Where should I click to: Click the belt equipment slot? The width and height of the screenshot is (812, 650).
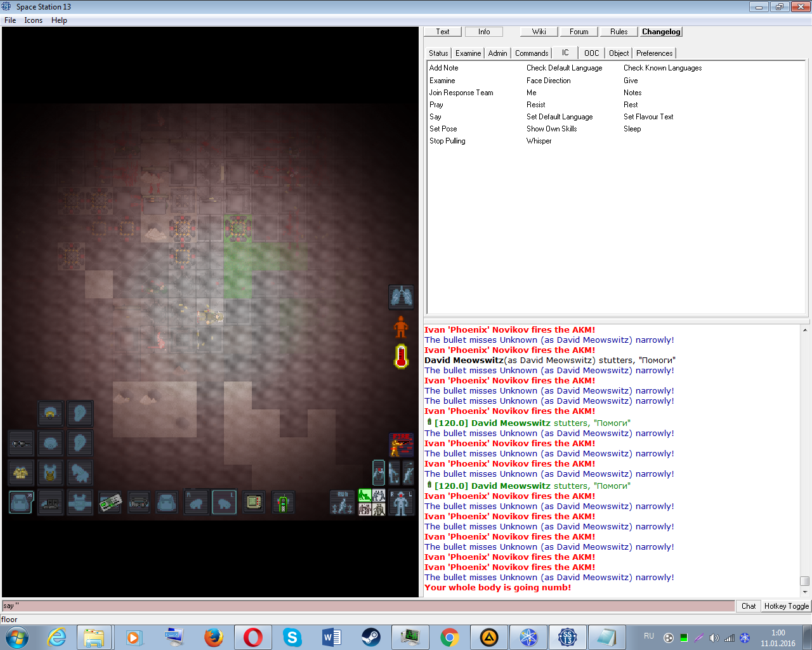click(139, 503)
